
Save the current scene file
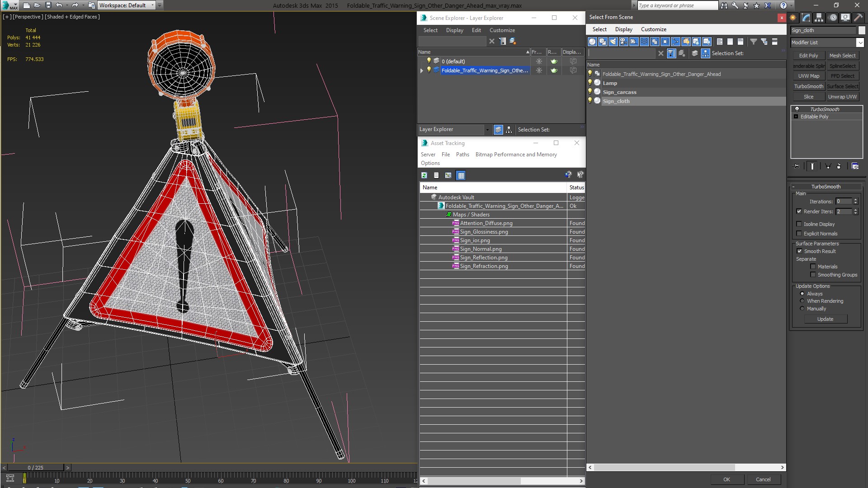pos(48,5)
